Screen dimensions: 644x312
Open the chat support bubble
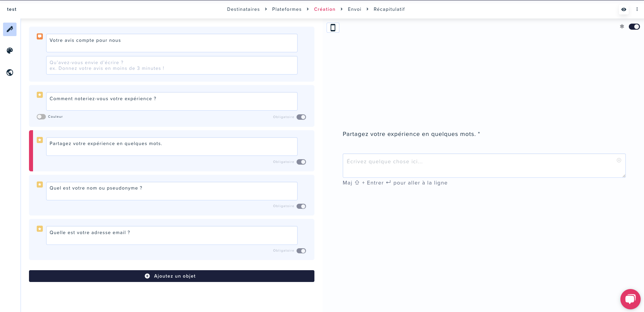pyautogui.click(x=630, y=299)
